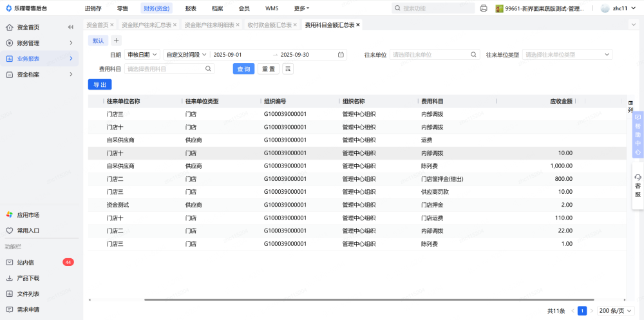Open the 往来单位类型 dropdown

[567, 55]
